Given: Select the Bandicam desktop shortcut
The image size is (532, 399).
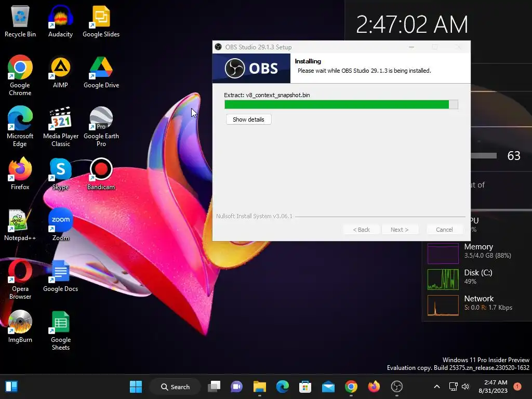Looking at the screenshot, I should (101, 174).
